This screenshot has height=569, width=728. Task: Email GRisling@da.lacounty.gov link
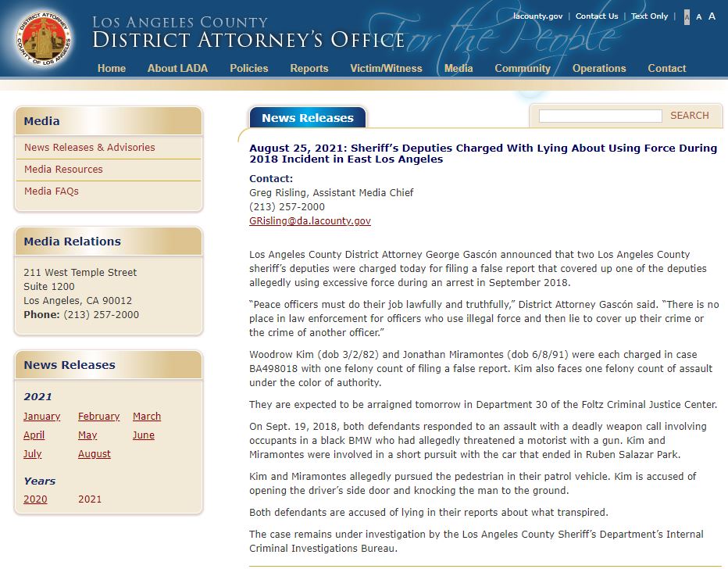310,220
